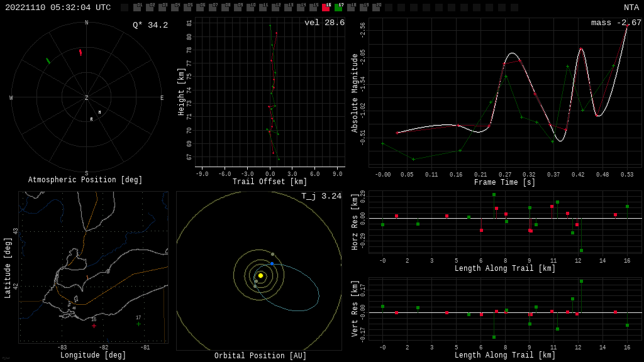This screenshot has height=362, width=644.
Task: Click the NTA shower code label
Action: [631, 8]
